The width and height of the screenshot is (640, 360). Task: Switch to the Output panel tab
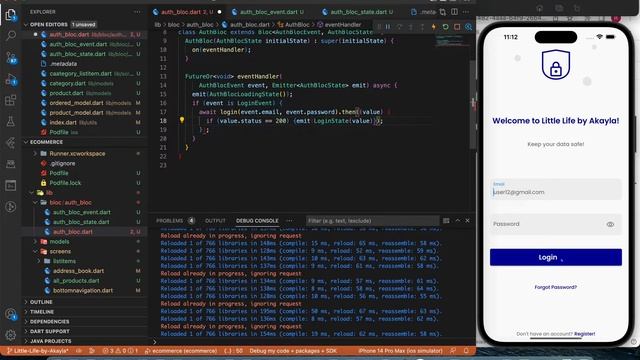pos(215,221)
